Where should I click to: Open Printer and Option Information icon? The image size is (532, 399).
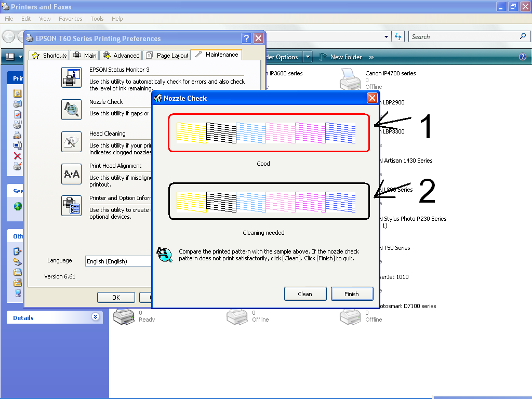[71, 206]
